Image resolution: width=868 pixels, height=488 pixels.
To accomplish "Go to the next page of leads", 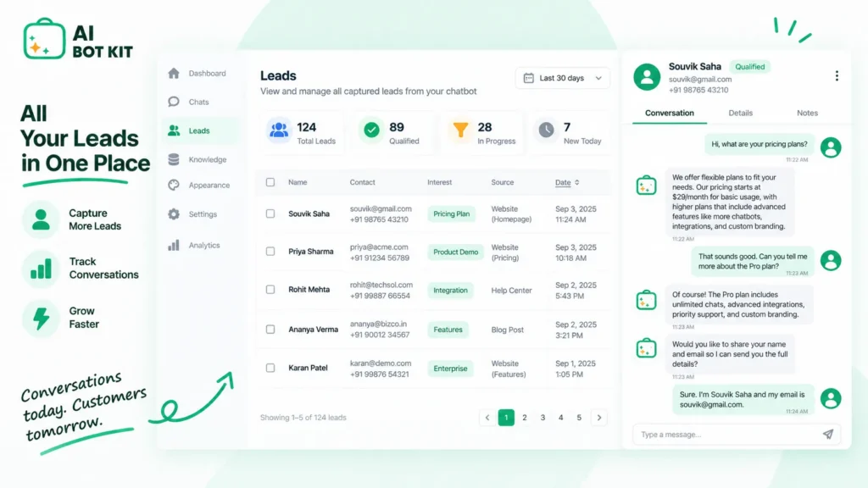I will (599, 418).
